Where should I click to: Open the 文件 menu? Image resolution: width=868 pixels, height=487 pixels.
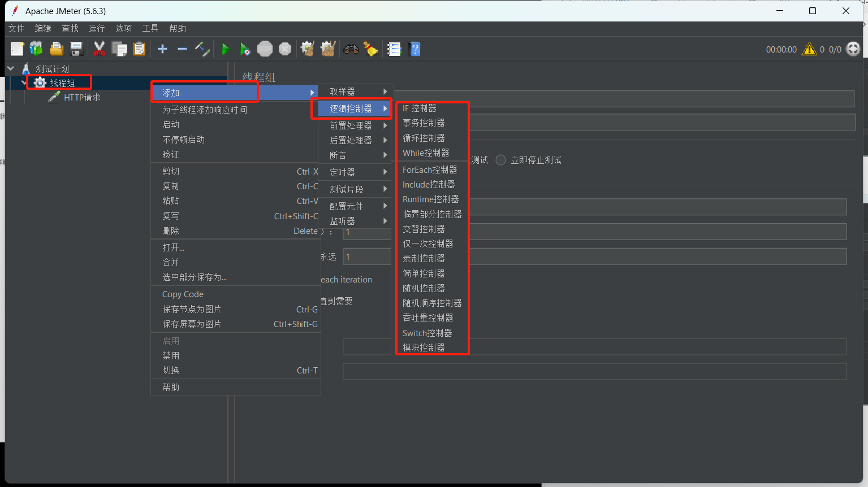16,28
